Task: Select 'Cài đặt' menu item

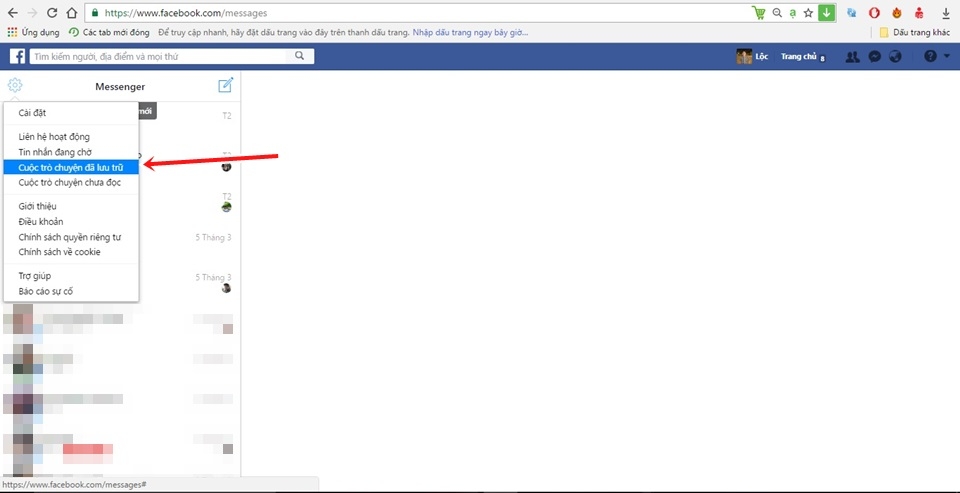Action: tap(71, 113)
